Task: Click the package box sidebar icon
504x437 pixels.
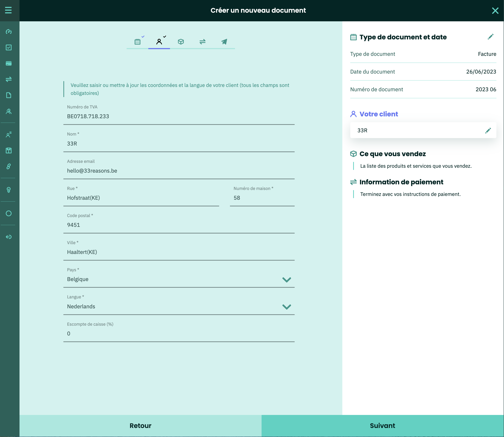Action: pos(9,151)
